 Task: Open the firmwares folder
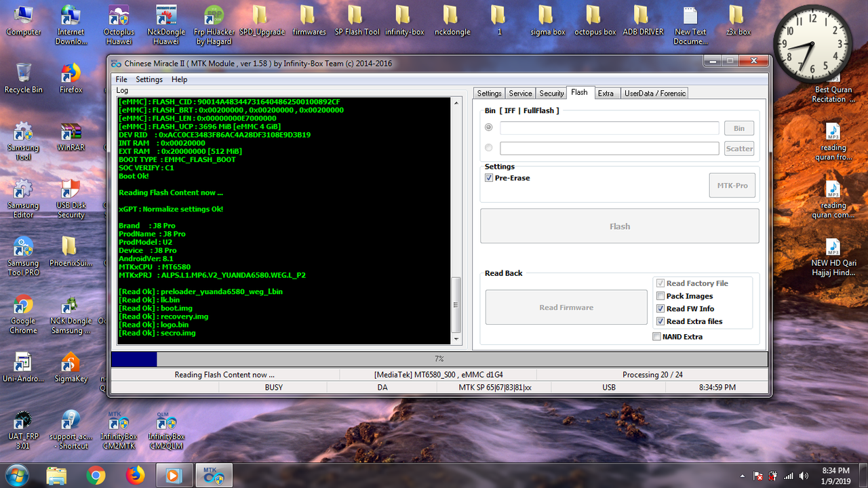pyautogui.click(x=309, y=21)
